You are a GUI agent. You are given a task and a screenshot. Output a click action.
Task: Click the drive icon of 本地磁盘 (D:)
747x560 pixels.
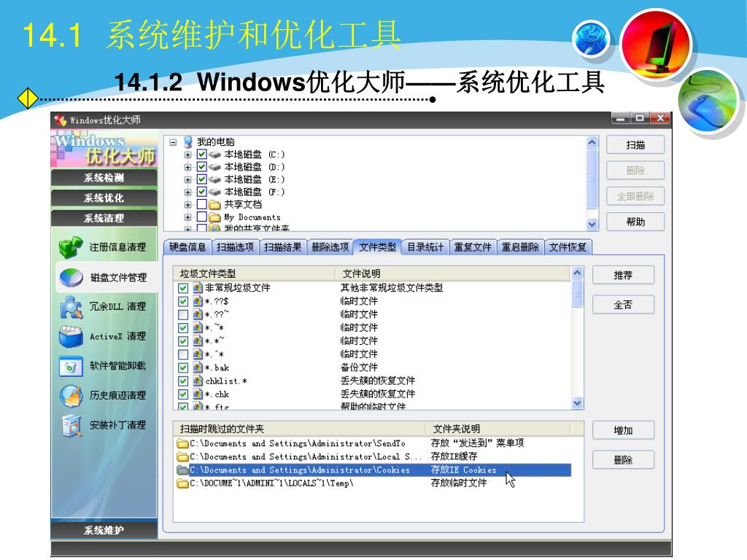214,167
